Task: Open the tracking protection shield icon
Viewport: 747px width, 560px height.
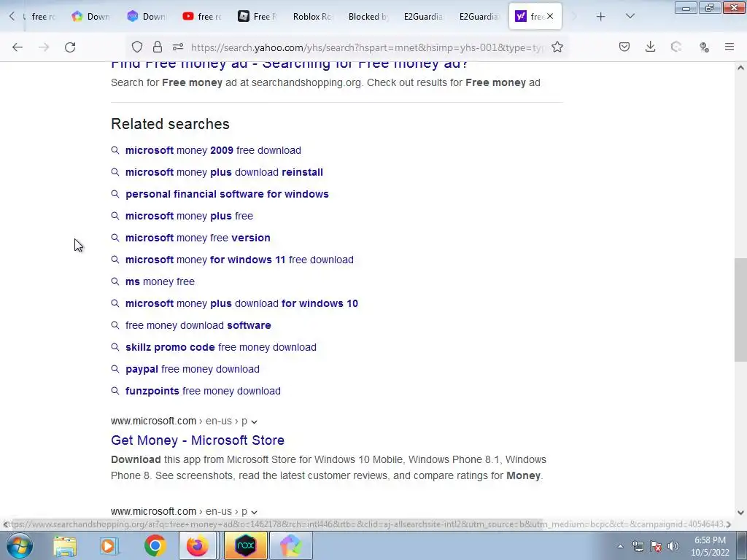Action: (x=137, y=47)
